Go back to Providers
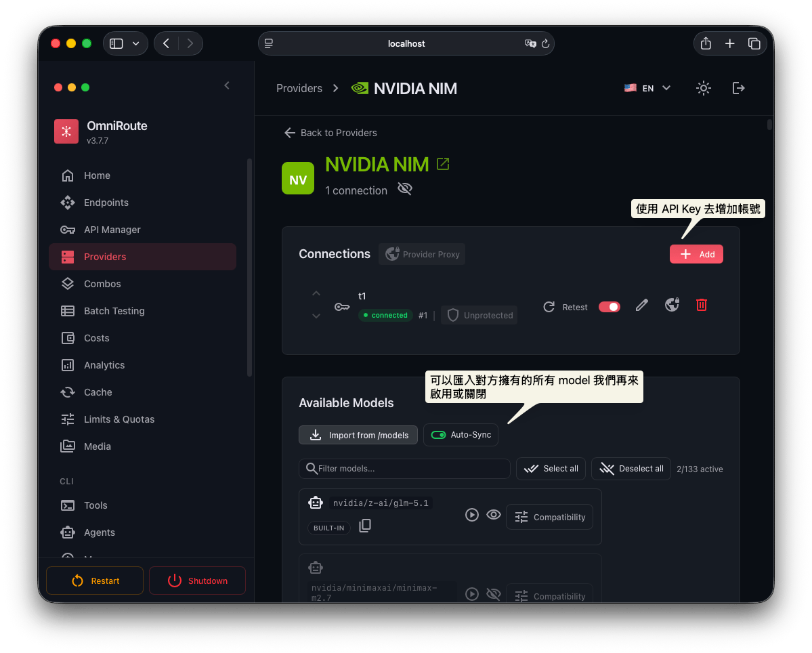 [x=330, y=133]
